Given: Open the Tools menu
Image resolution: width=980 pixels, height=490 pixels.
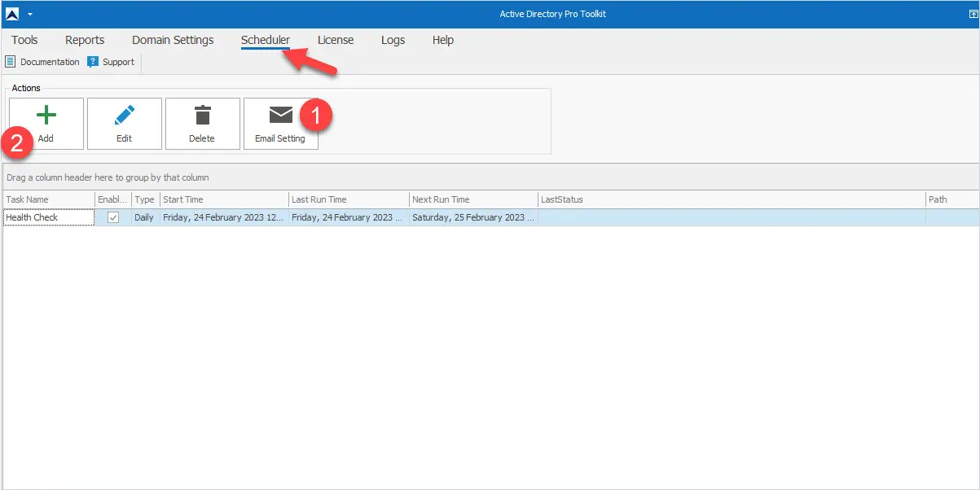Looking at the screenshot, I should 25,40.
